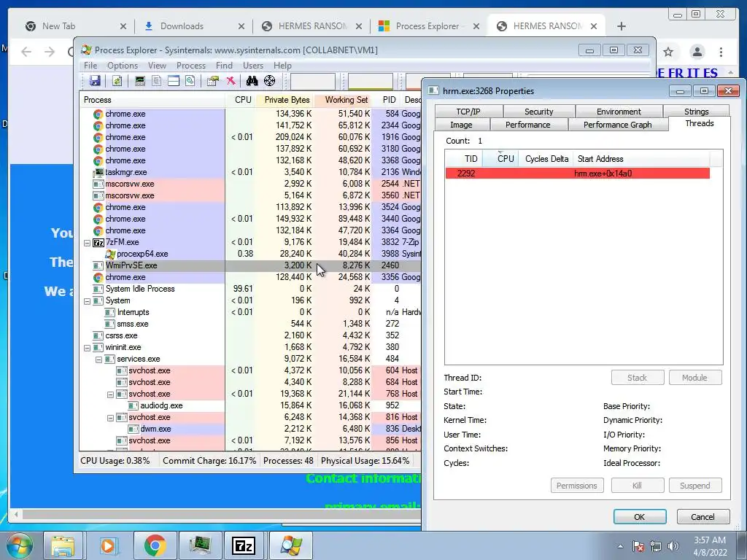Click the binoculars Find Handle icon
This screenshot has width=747, height=560.
click(x=252, y=80)
